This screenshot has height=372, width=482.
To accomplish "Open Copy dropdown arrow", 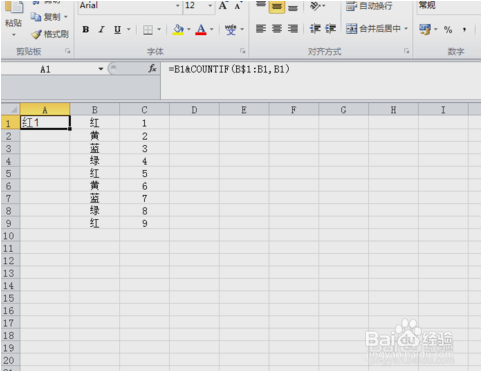I will [x=65, y=17].
